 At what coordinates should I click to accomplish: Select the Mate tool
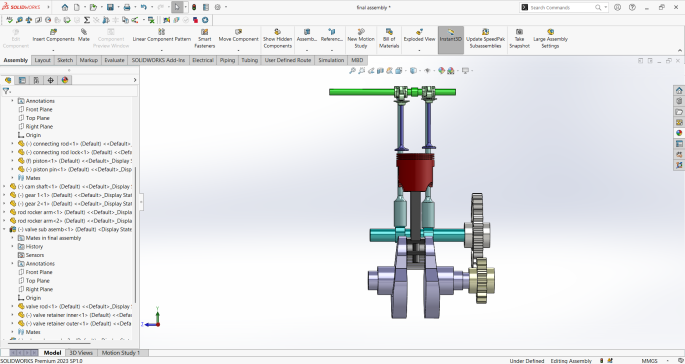pyautogui.click(x=84, y=32)
